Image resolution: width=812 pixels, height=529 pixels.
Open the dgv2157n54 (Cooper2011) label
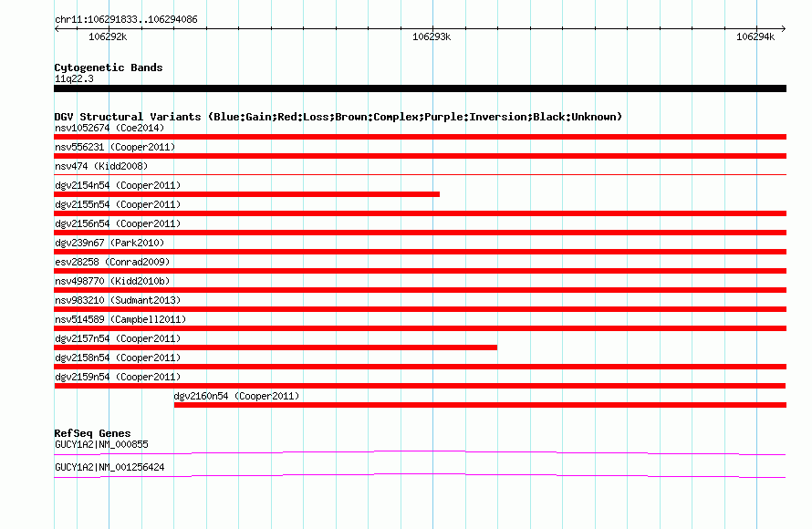point(118,338)
